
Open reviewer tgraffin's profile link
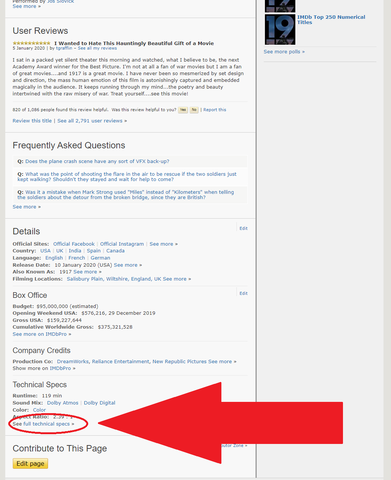[64, 48]
